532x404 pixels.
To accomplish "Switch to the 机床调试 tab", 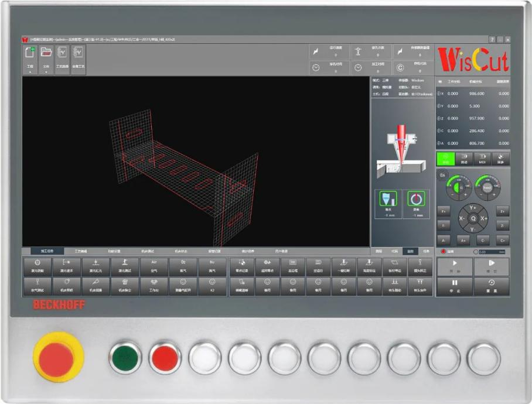I will tap(148, 251).
